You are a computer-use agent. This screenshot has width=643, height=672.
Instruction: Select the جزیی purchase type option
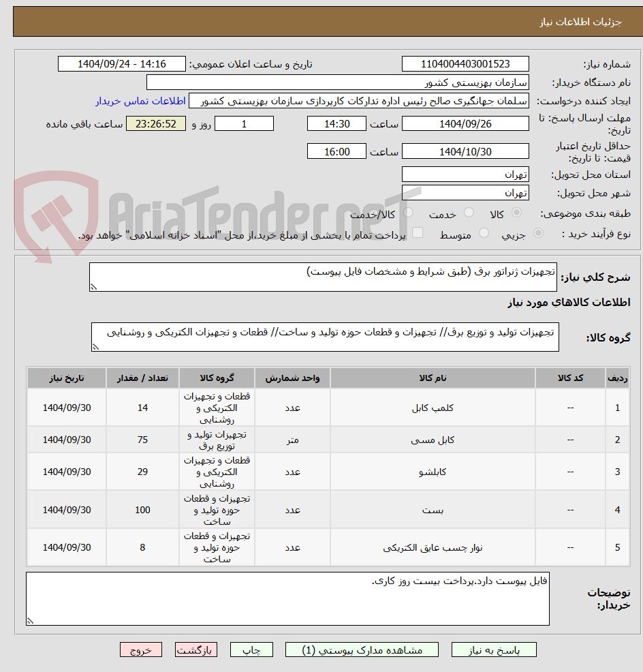click(537, 232)
